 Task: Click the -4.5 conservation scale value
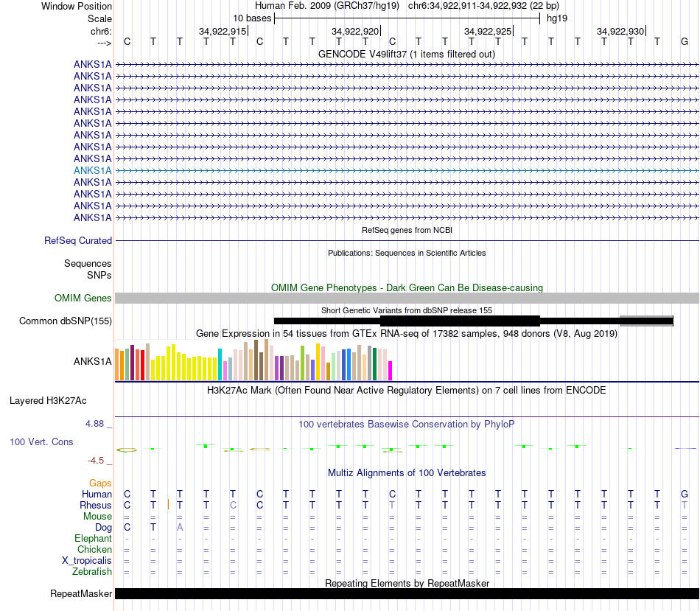96,461
